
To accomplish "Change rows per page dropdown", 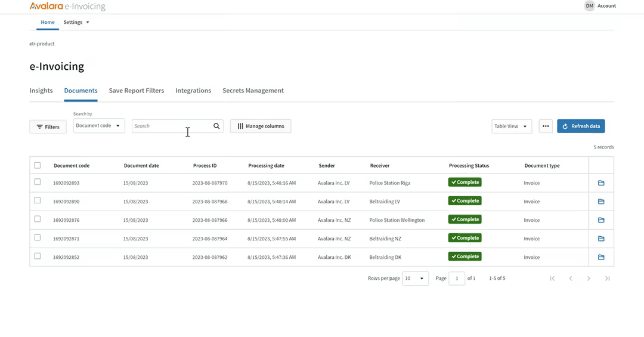I will point(415,279).
